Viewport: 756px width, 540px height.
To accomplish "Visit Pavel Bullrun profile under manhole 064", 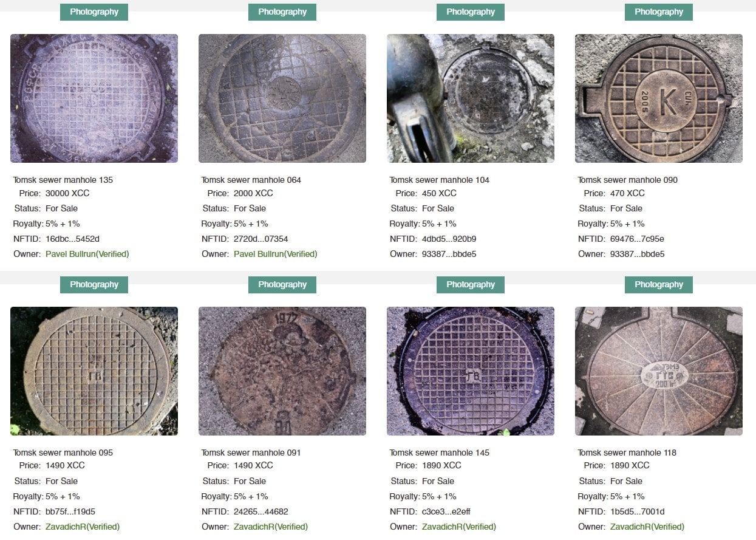I will coord(276,254).
